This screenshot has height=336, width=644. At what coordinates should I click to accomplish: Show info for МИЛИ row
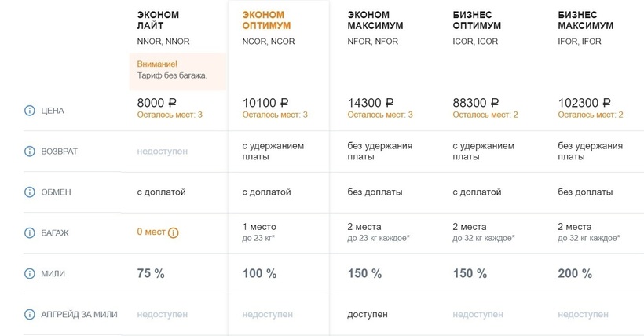pos(31,273)
